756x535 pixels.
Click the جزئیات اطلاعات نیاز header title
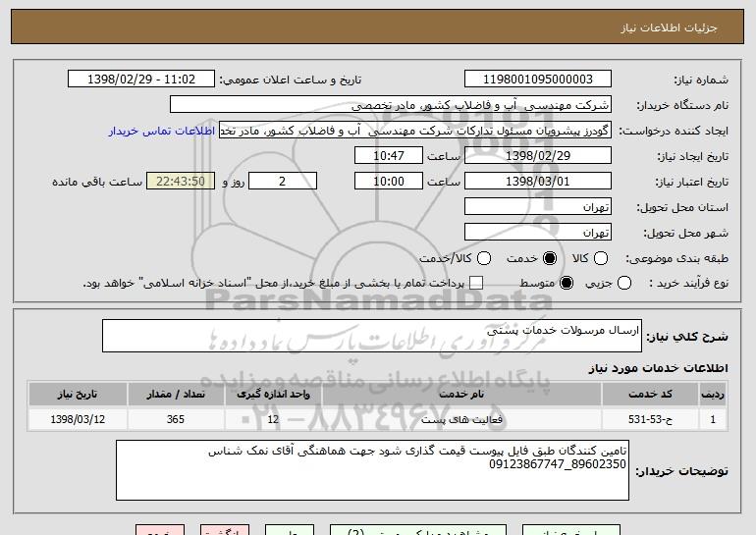(669, 27)
